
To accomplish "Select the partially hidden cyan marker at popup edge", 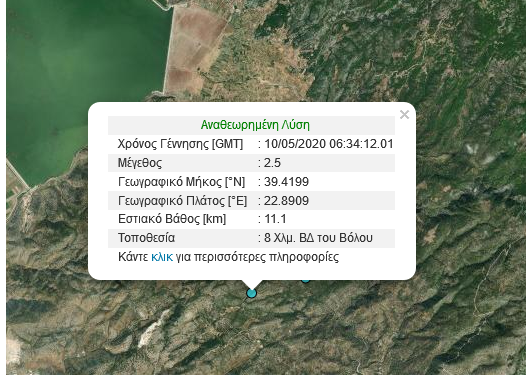I will [305, 279].
